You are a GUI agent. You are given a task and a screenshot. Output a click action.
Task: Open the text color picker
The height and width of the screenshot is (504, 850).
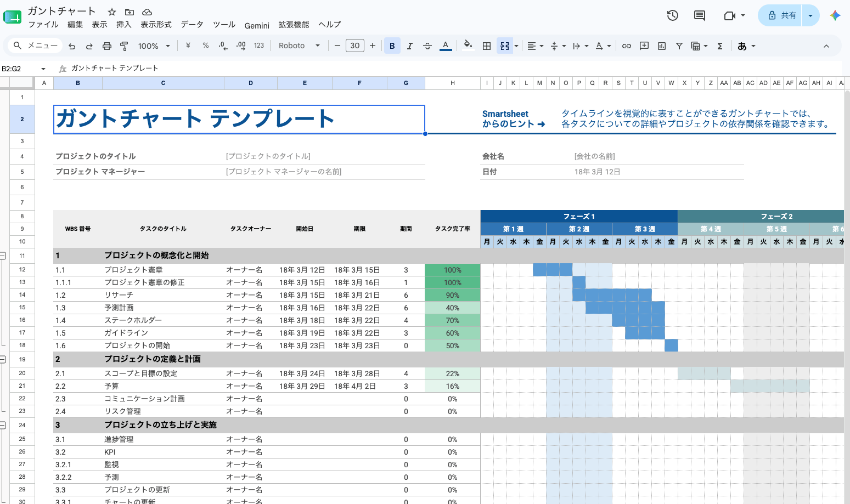[x=446, y=46]
